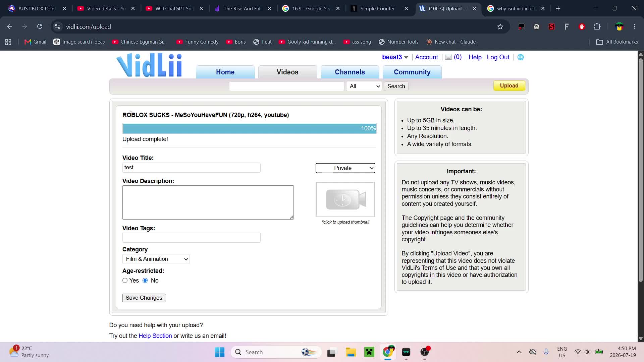Click the Video Title input field
This screenshot has width=644, height=362.
[x=191, y=168]
